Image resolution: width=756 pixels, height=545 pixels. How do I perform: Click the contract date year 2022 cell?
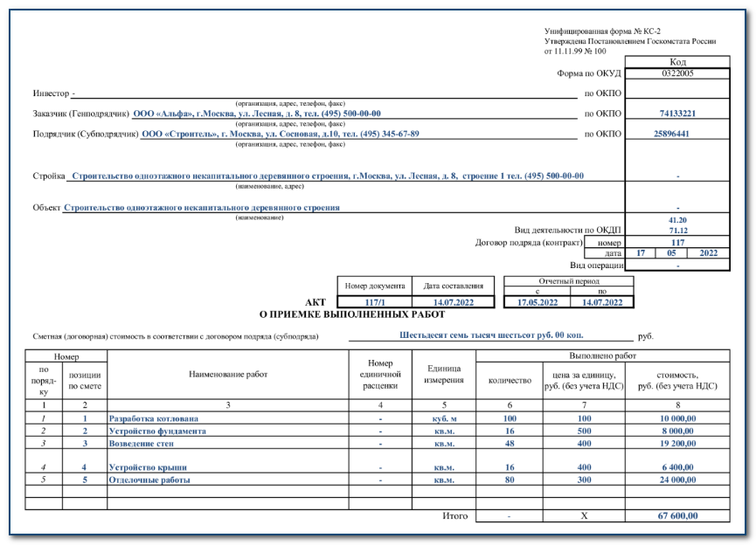(x=708, y=253)
